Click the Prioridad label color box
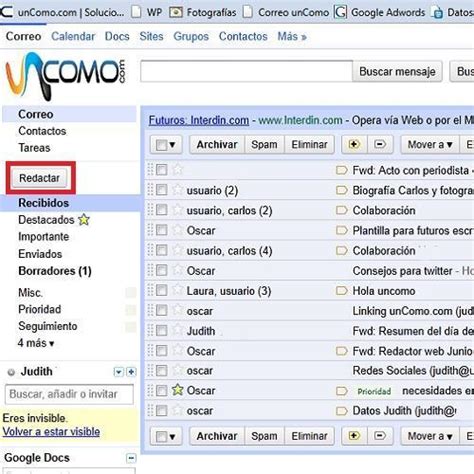The width and height of the screenshot is (474, 474). pos(131,310)
